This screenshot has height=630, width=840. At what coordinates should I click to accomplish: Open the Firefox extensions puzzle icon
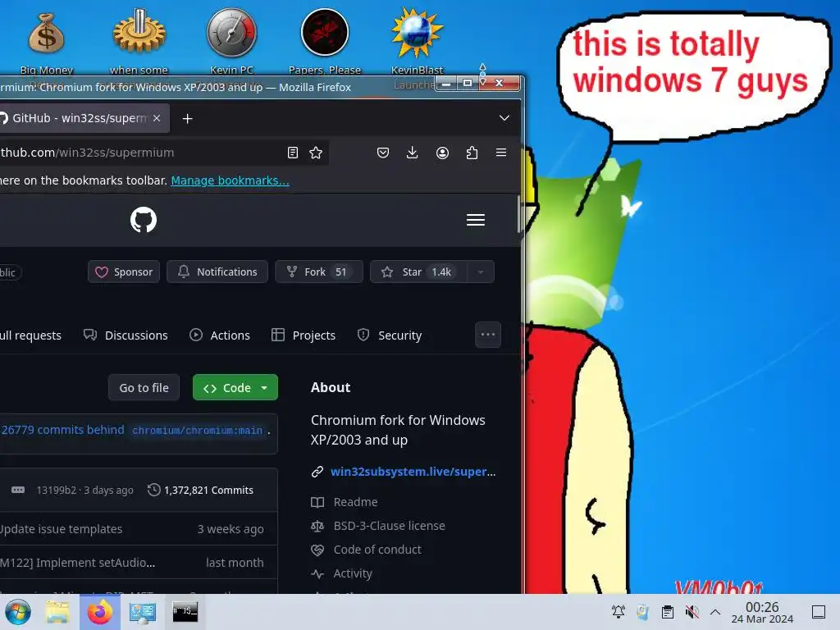[x=472, y=153]
